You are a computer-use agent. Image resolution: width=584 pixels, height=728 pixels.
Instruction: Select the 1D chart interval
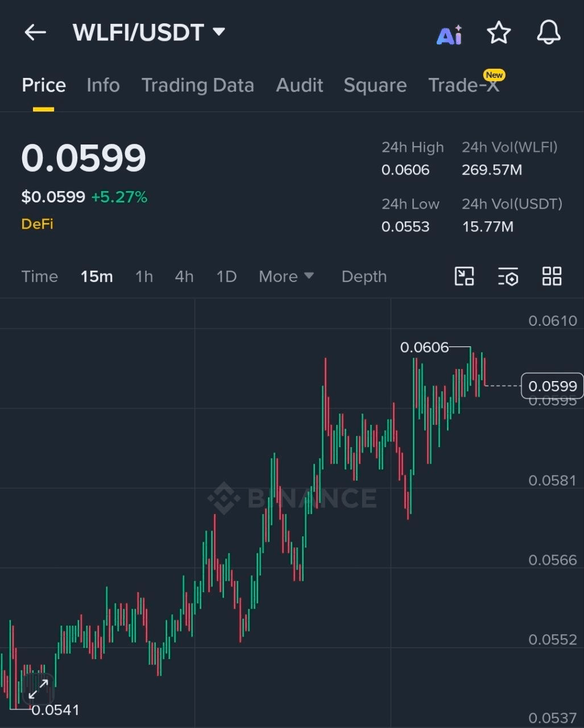226,276
